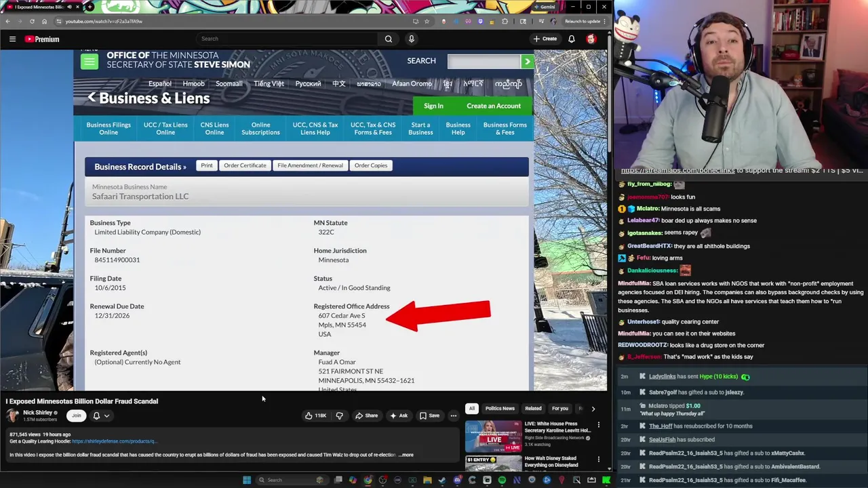This screenshot has height=488, width=868.
Task: Open Business Help menu item
Action: [x=458, y=128]
